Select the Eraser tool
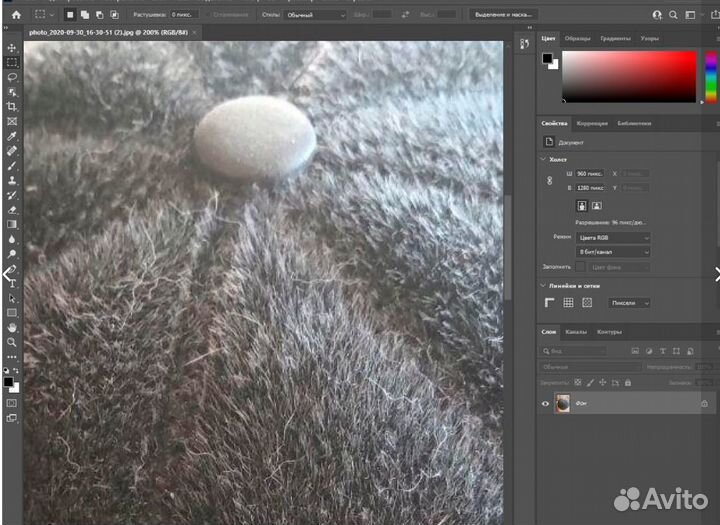This screenshot has height=525, width=720. click(x=12, y=209)
